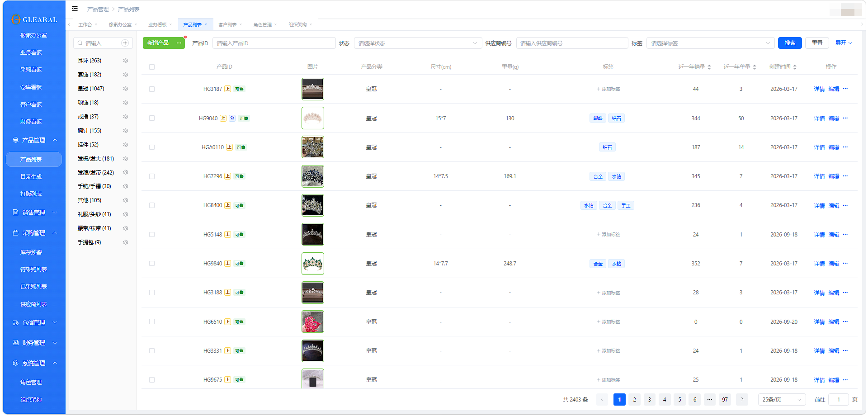Go to page 2 in pagination
Image resolution: width=868 pixels, height=416 pixels.
tap(634, 400)
